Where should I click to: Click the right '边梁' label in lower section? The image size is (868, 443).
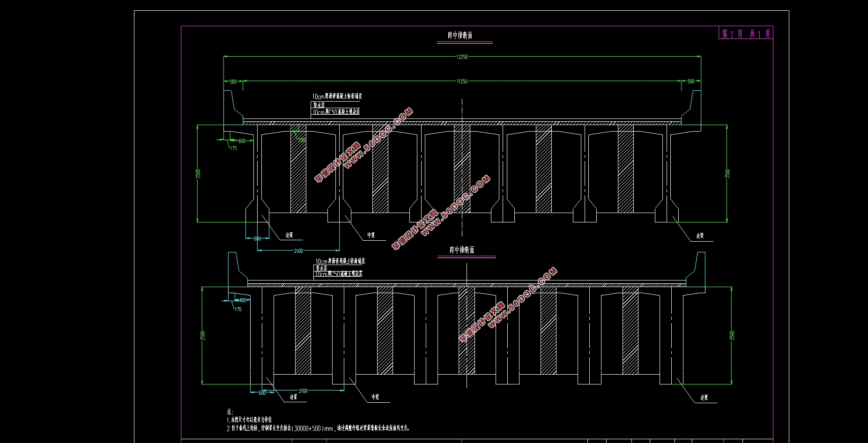click(704, 398)
